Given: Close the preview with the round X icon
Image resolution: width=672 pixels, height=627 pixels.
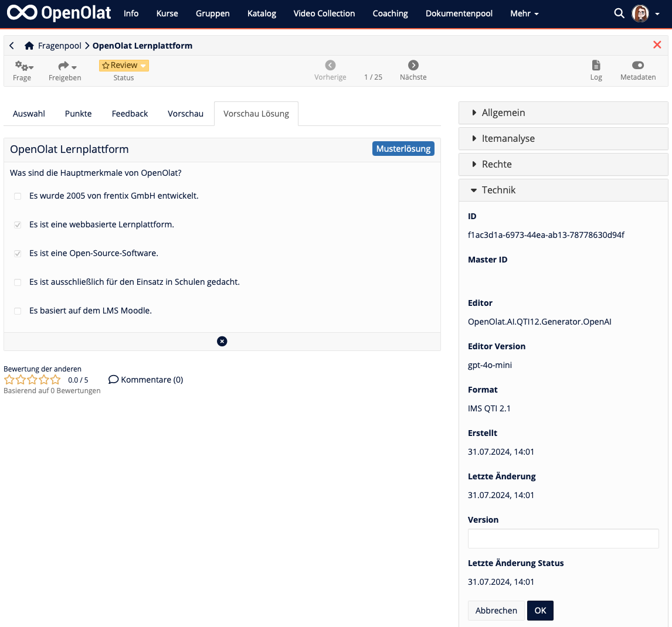Looking at the screenshot, I should point(222,342).
